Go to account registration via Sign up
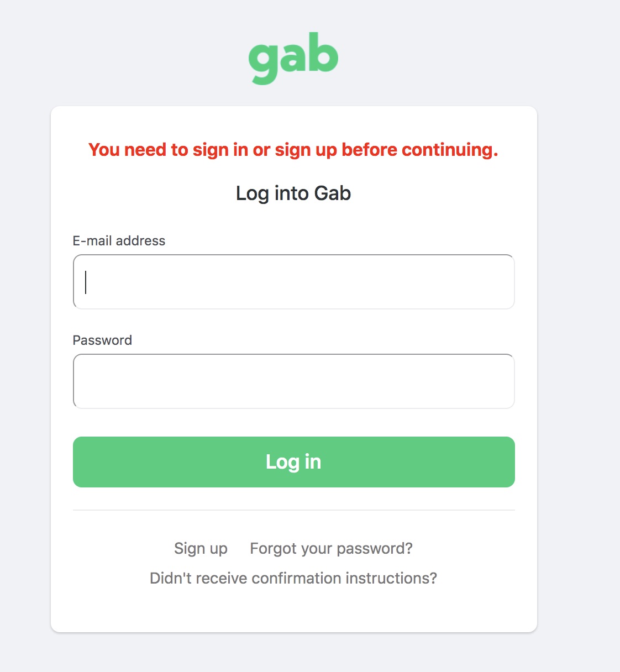 (x=201, y=548)
